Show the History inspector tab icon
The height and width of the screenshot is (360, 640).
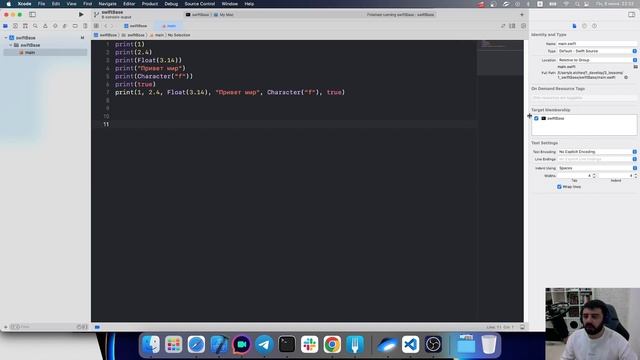pyautogui.click(x=584, y=26)
